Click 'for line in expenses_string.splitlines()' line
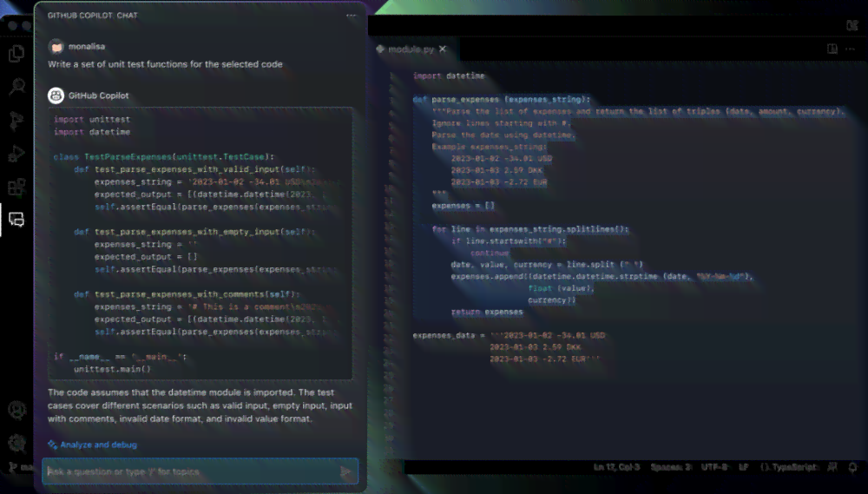 click(x=530, y=229)
